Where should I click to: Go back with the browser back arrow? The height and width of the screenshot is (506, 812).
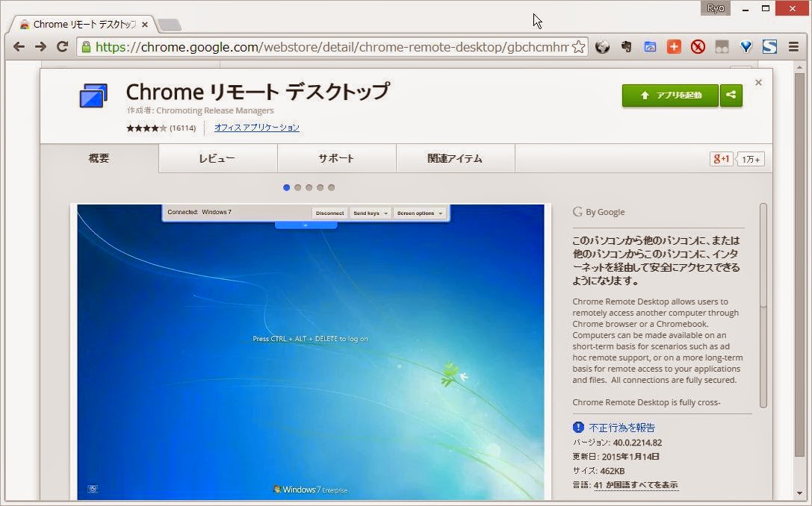point(19,47)
